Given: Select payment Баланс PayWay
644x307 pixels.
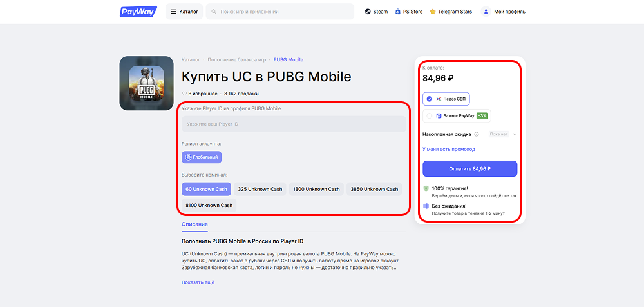Looking at the screenshot, I should [x=457, y=116].
